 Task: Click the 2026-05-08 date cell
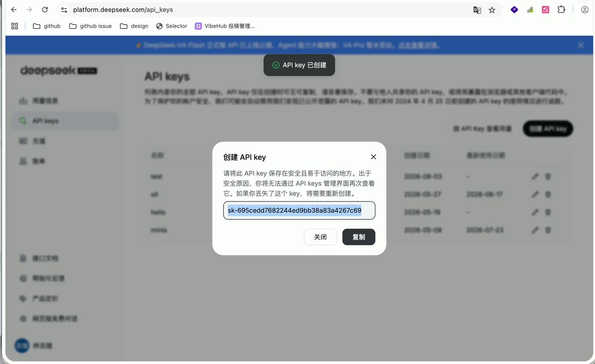[423, 230]
